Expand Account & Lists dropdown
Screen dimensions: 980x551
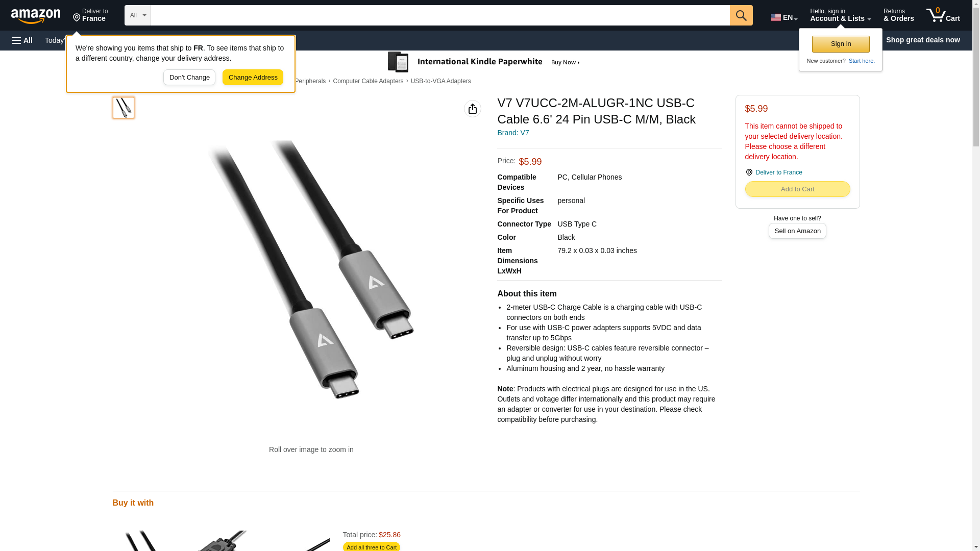tap(840, 15)
